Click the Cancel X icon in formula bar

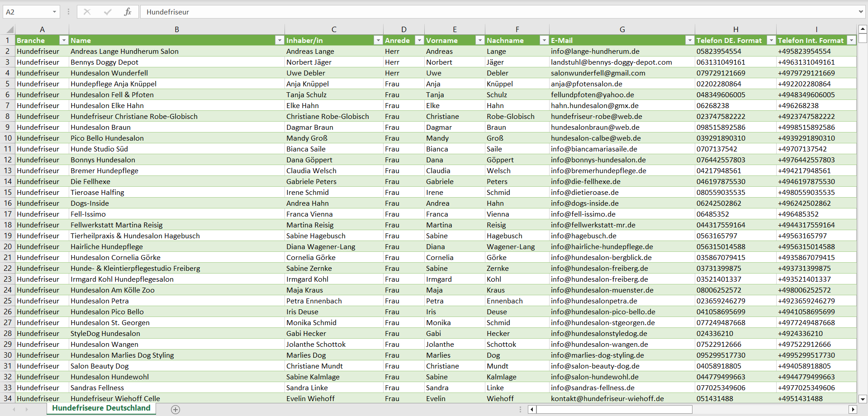click(x=87, y=12)
